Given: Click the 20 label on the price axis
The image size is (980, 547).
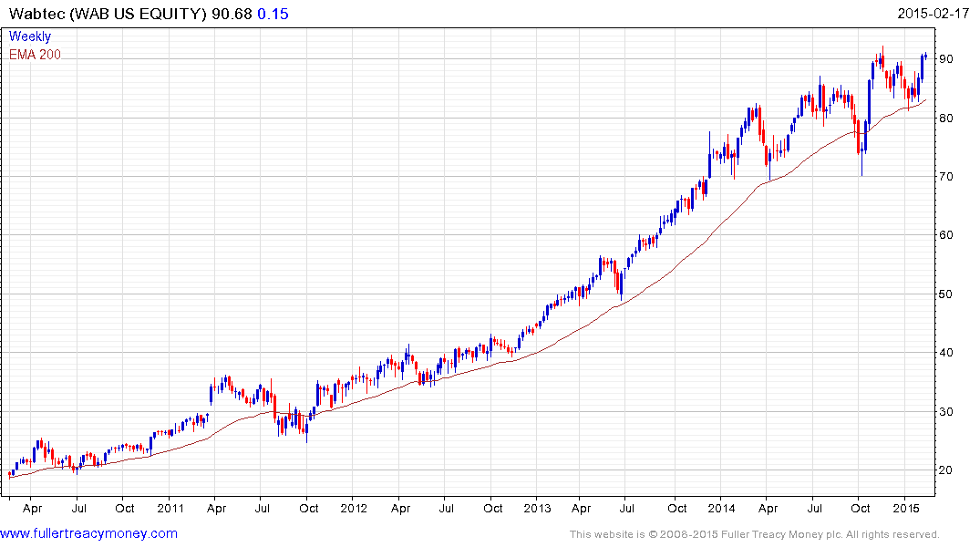Looking at the screenshot, I should point(946,470).
